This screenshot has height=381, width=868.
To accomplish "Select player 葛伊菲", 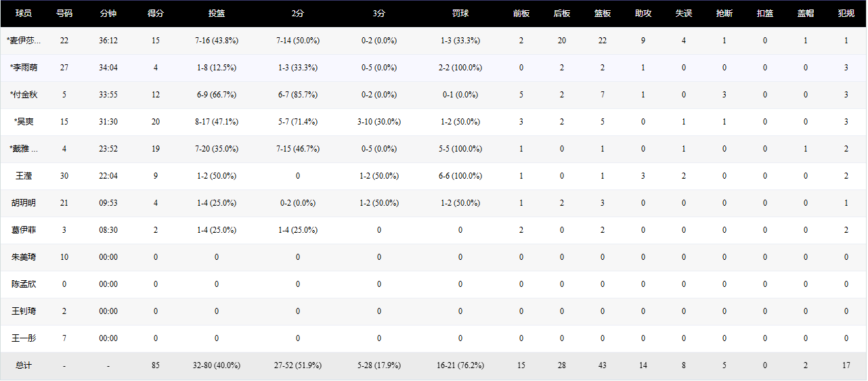I will [x=24, y=230].
